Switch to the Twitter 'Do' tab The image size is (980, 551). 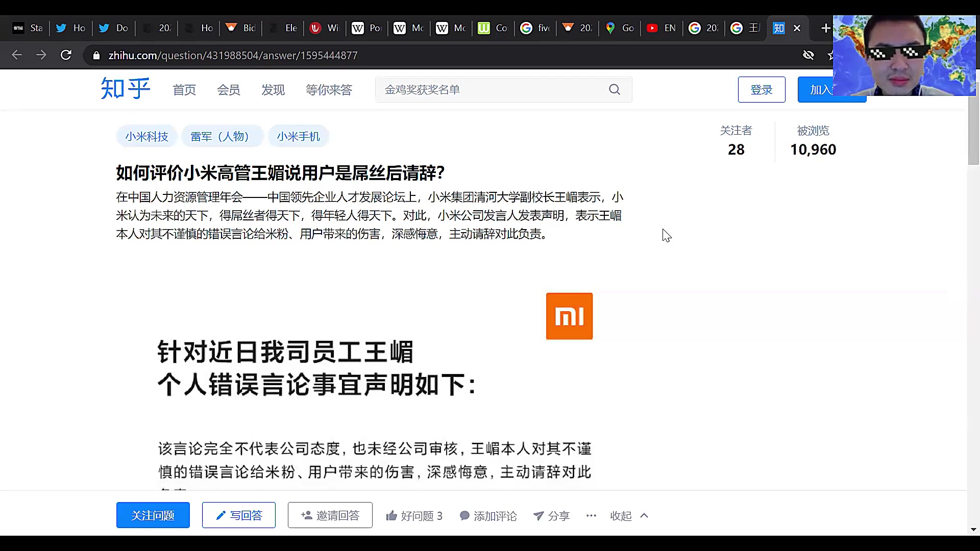coord(113,28)
